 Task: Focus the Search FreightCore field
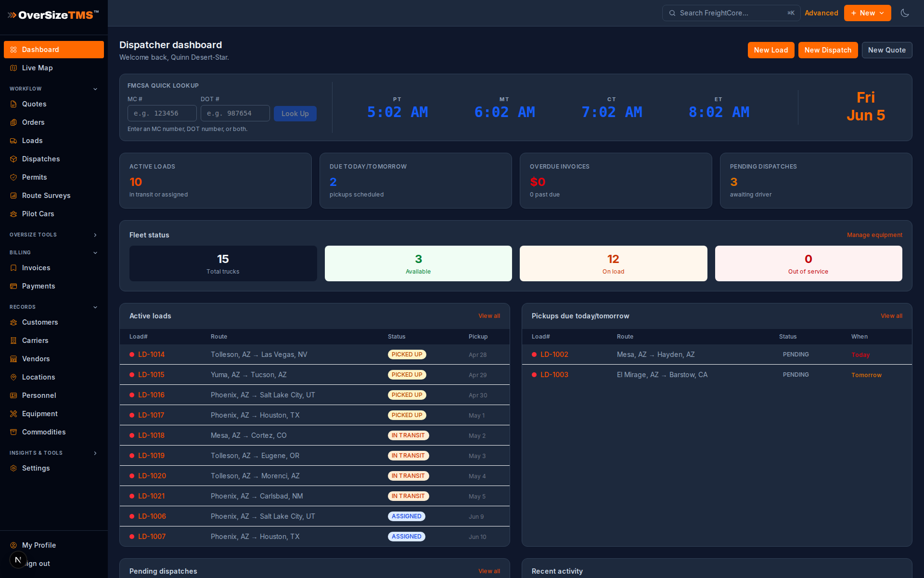731,13
